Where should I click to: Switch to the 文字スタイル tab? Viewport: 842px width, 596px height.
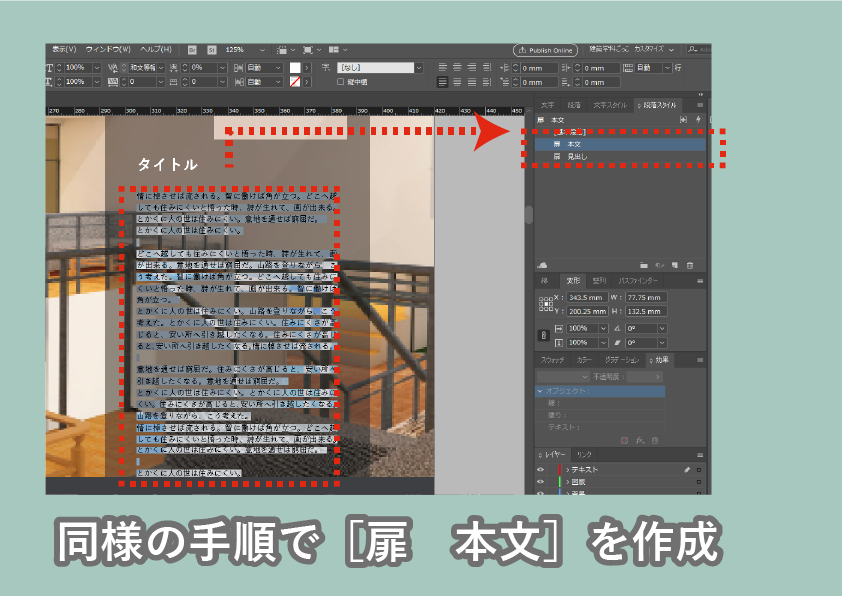click(610, 105)
